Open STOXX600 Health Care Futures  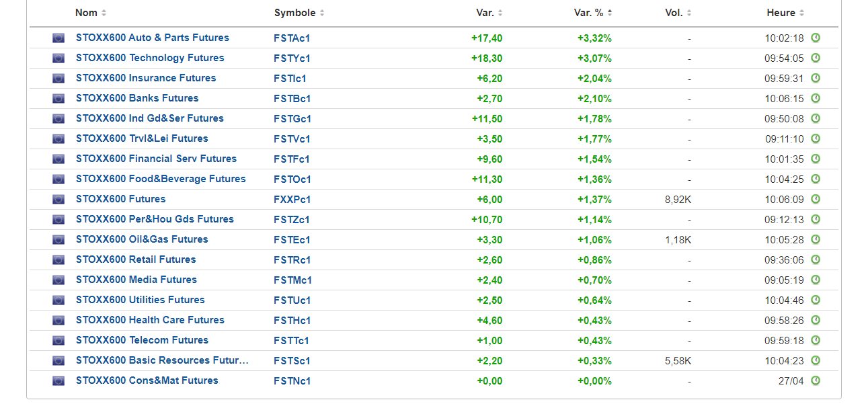click(150, 320)
